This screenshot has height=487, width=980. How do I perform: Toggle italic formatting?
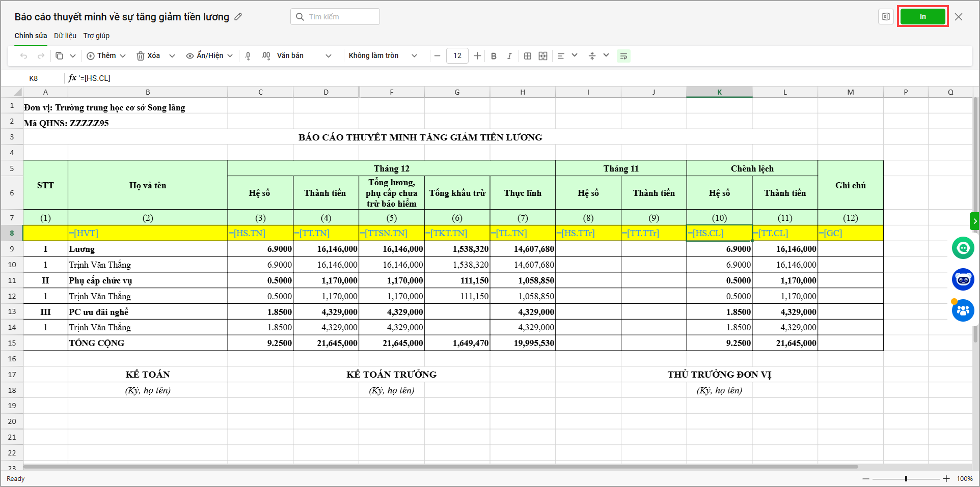509,56
